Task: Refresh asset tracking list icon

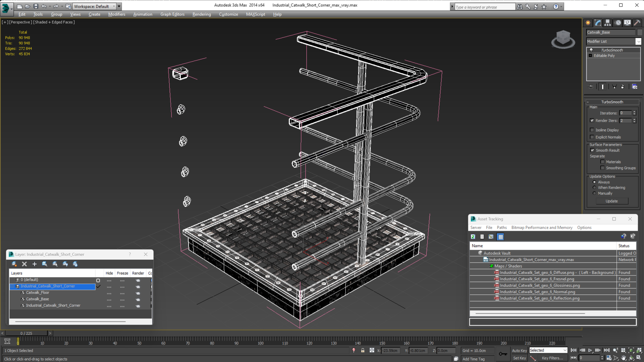Action: 473,237
